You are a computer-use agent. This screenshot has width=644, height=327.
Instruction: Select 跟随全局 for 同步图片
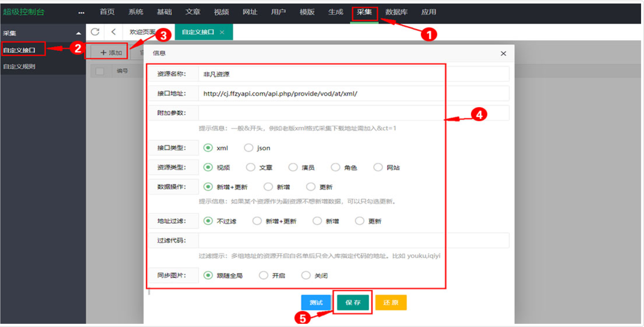(x=208, y=275)
